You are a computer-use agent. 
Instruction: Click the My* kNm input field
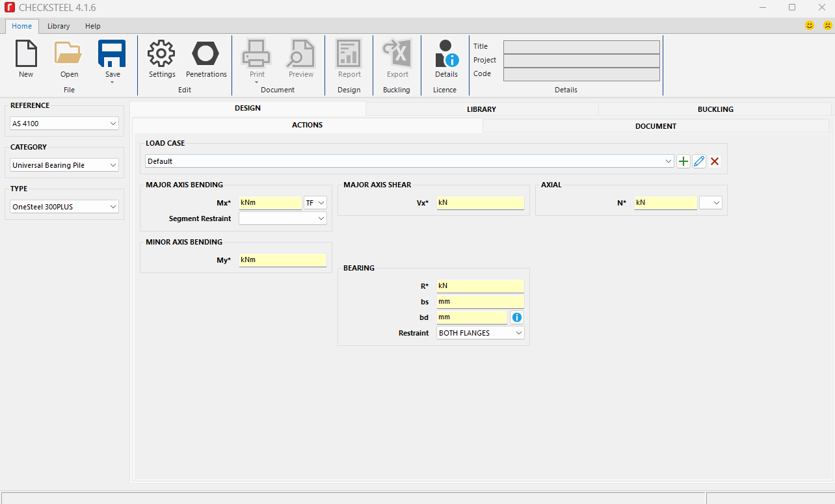point(283,260)
